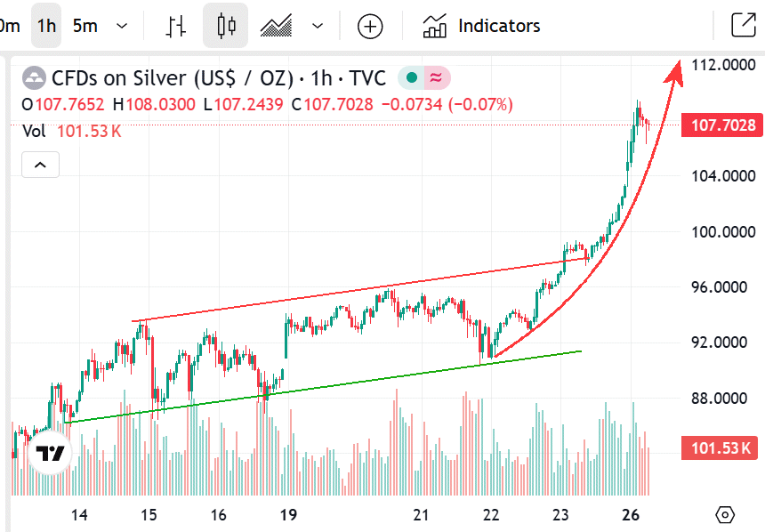
Task: Click the red 107.7028 current price label
Action: point(722,125)
